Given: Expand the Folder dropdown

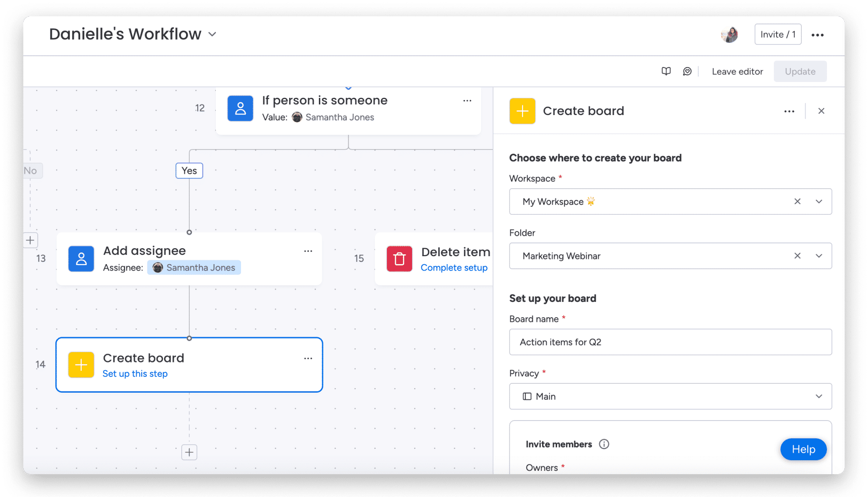Looking at the screenshot, I should [819, 256].
